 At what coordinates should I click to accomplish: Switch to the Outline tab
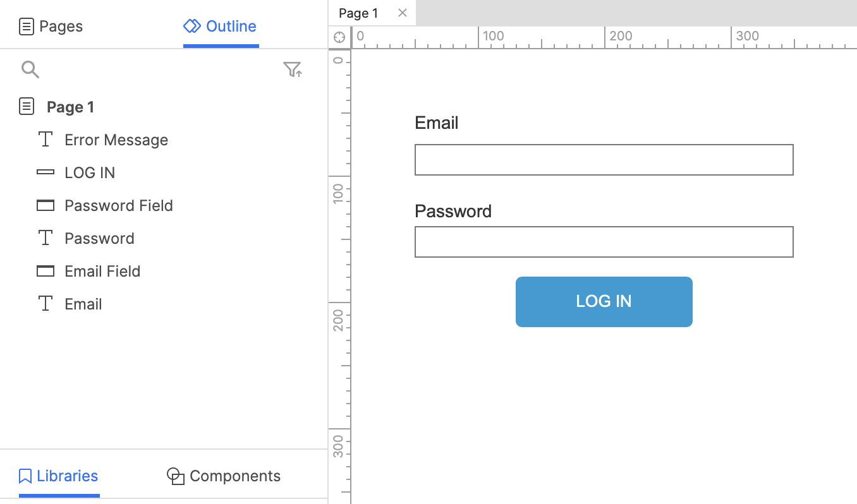point(220,26)
